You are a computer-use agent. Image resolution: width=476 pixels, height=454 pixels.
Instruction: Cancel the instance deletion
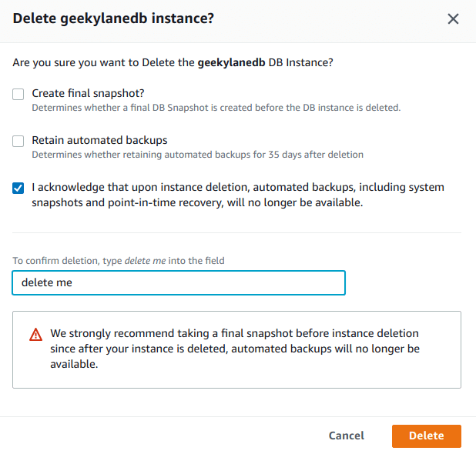(x=347, y=436)
